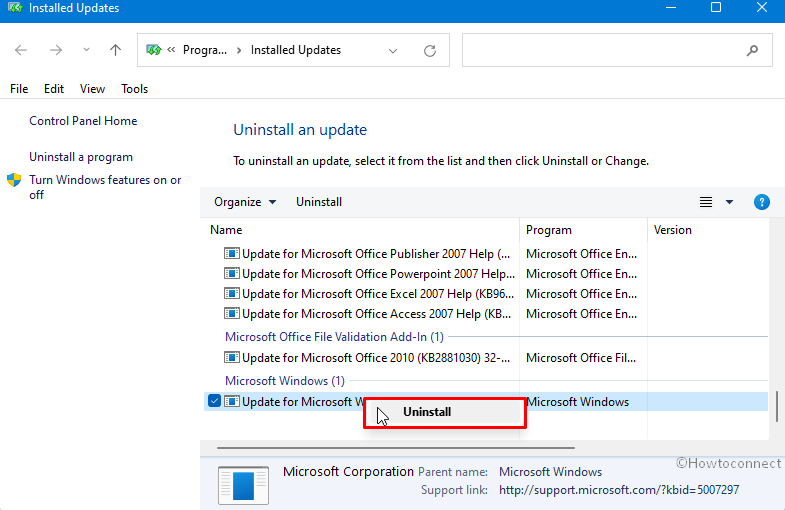Viewport: 785px width, 510px height.
Task: Select Installed Updates breadcrumb segment
Action: 295,50
